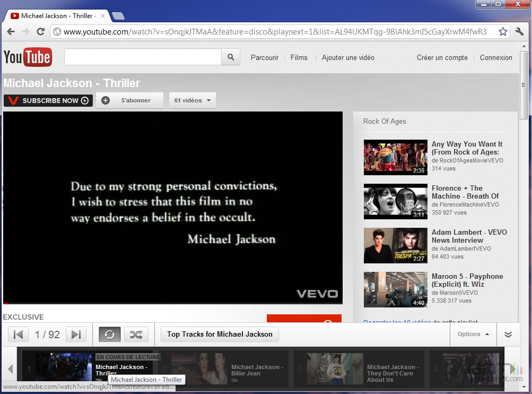The width and height of the screenshot is (532, 394).
Task: Click the address bar URL
Action: pyautogui.click(x=275, y=32)
